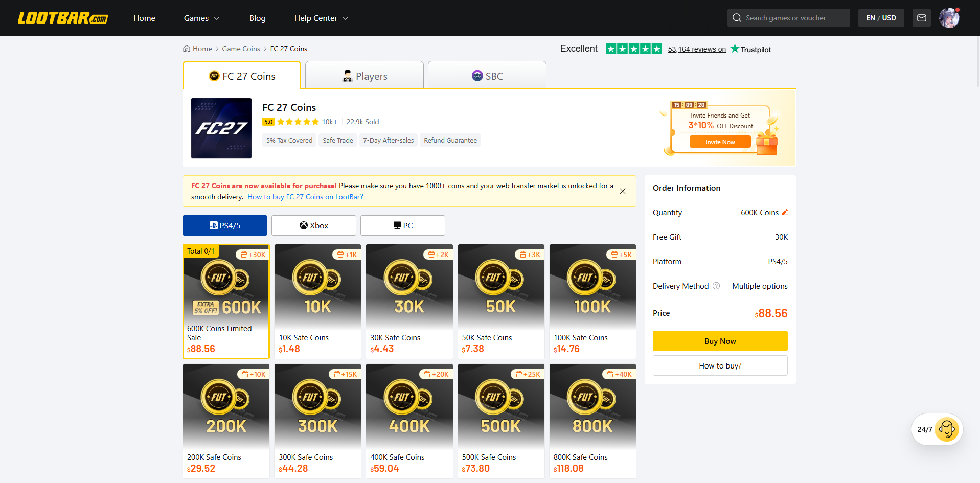Open the Blog page

point(257,18)
